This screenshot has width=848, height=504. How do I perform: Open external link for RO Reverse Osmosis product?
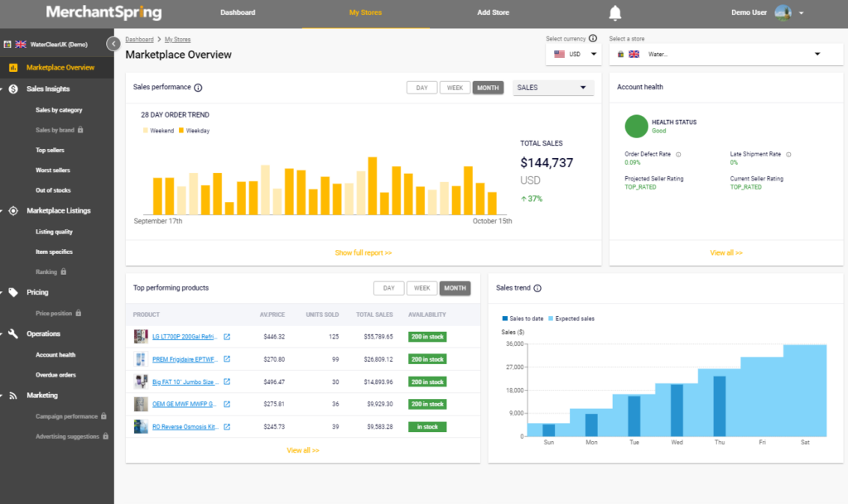coord(227,427)
